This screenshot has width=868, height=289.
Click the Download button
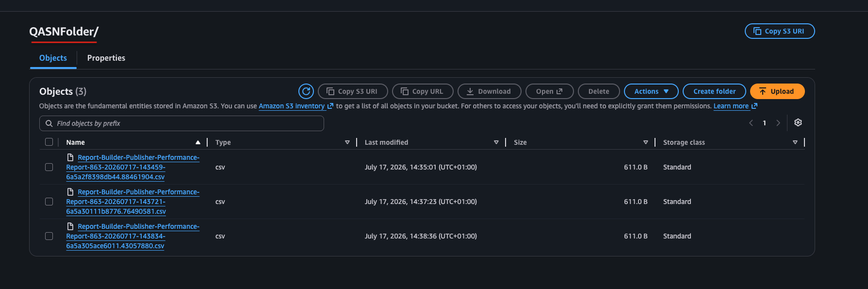click(490, 91)
